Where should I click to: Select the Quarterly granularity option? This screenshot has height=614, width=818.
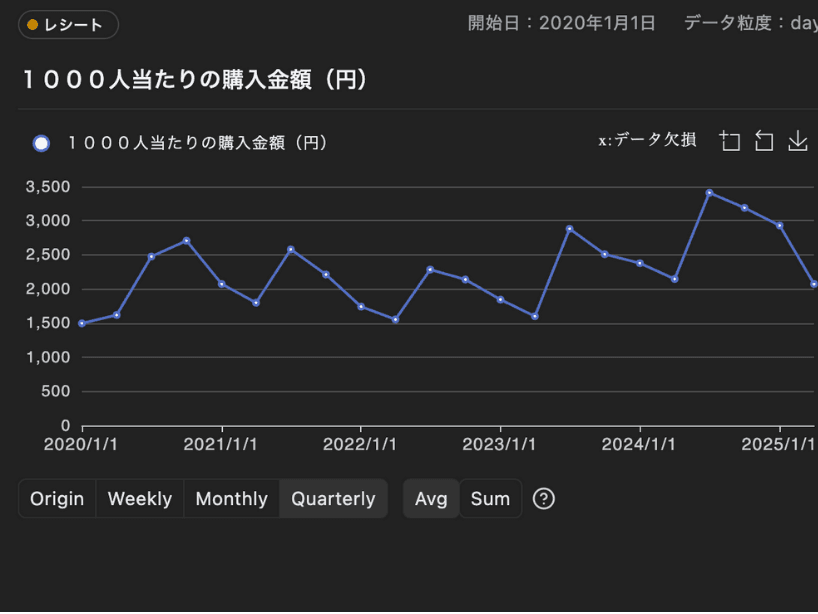pos(333,498)
